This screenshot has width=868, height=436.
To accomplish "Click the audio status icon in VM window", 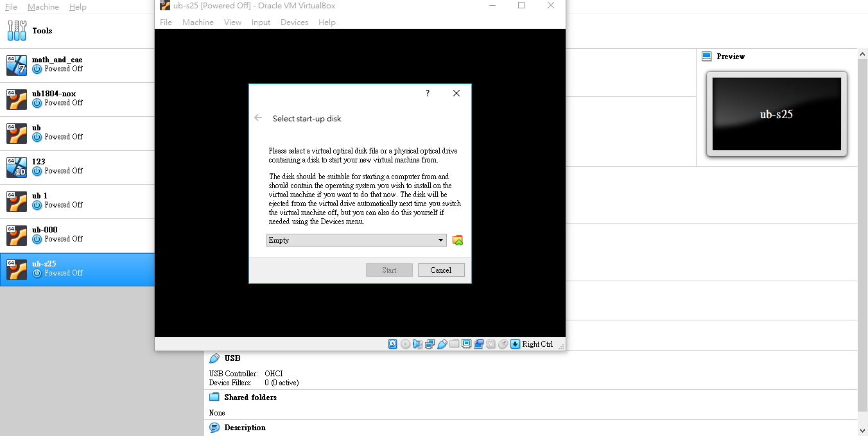I will 418,344.
